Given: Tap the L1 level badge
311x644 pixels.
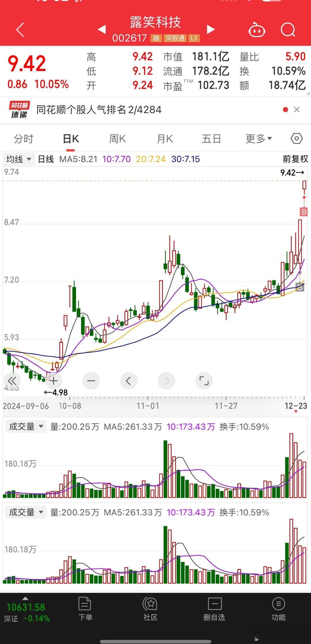Looking at the screenshot, I should 194,38.
